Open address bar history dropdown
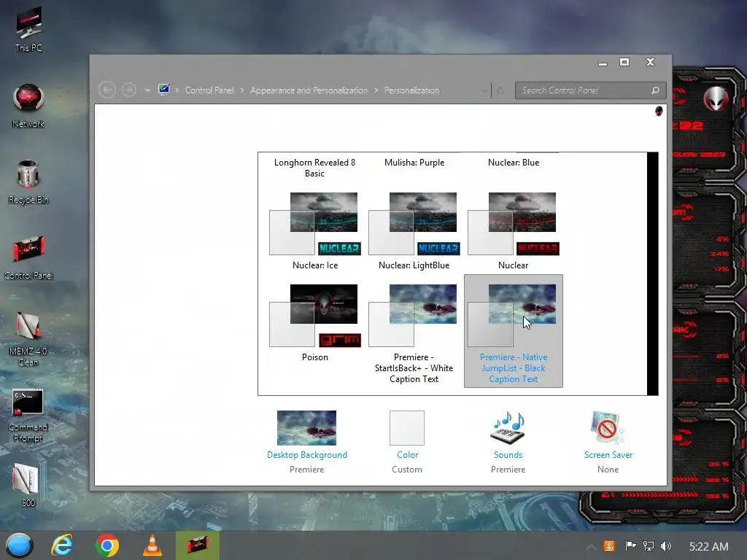Image resolution: width=747 pixels, height=560 pixels. point(484,90)
